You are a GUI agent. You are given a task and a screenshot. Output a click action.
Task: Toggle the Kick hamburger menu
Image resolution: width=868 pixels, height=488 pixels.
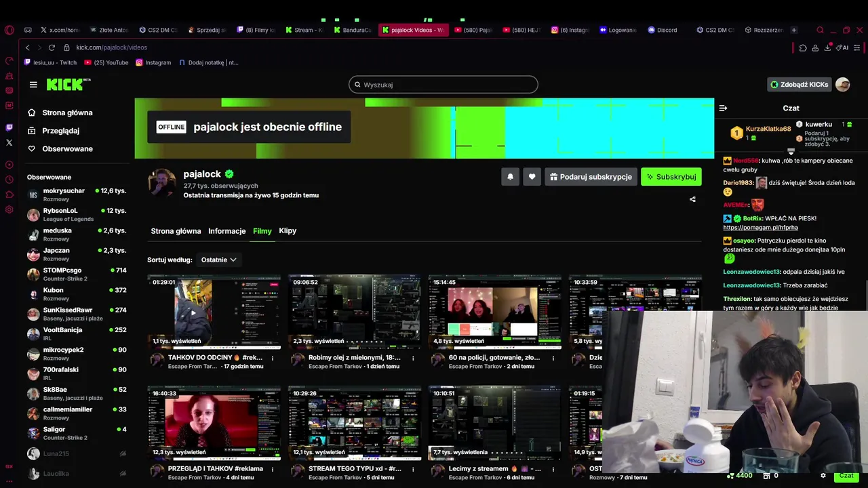click(x=33, y=85)
